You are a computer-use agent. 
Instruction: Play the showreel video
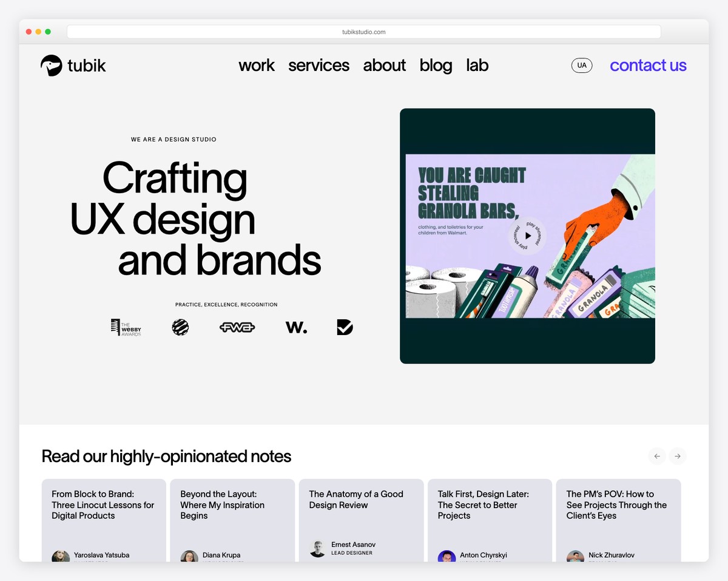point(527,236)
